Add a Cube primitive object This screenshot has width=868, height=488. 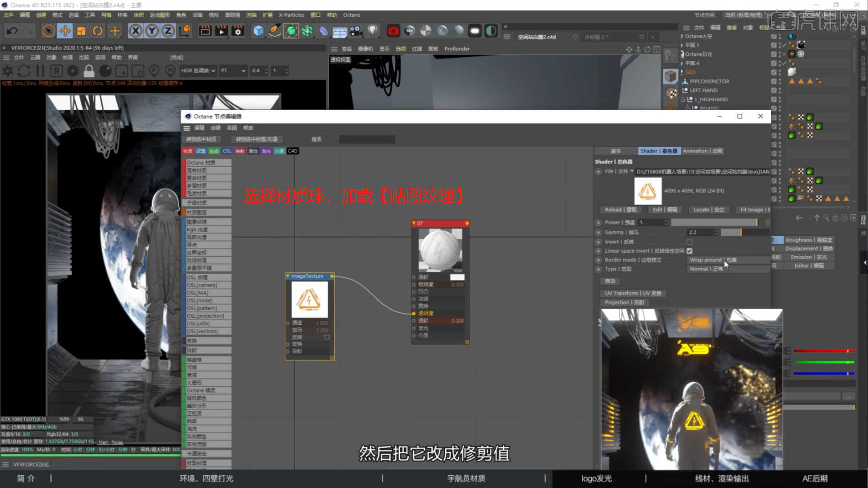[258, 31]
